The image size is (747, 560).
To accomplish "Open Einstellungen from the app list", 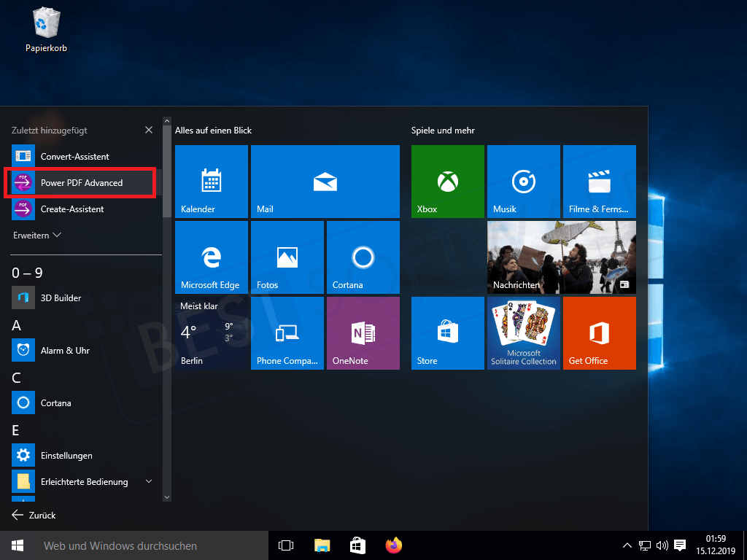I will pyautogui.click(x=66, y=456).
